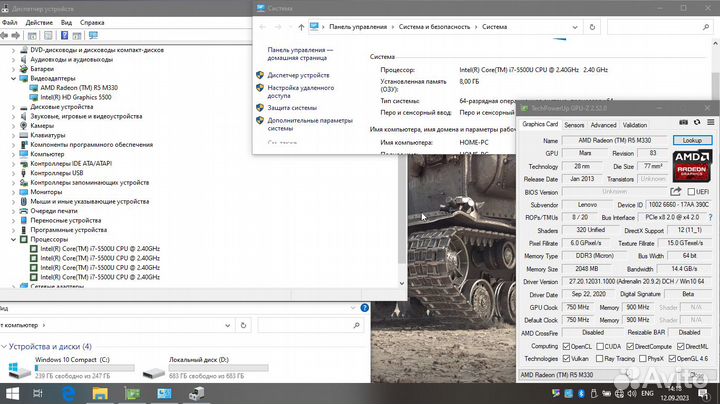Click the Help icon in Device Manager toolbar
Screen dimensions: 720x404
click(x=65, y=35)
